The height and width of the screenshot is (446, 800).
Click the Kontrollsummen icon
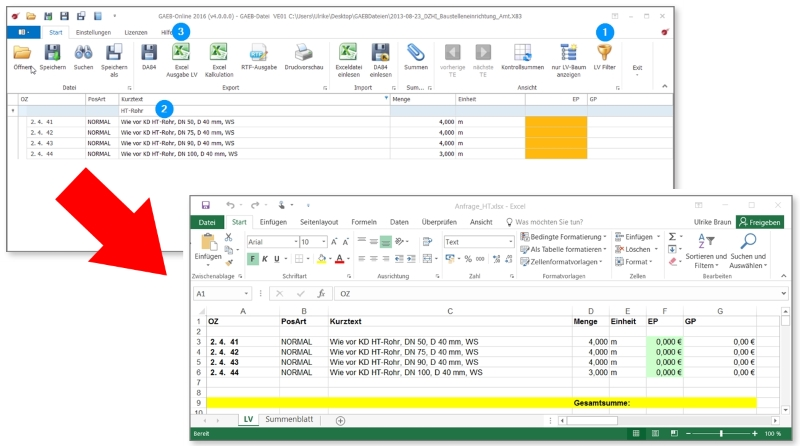(x=522, y=53)
